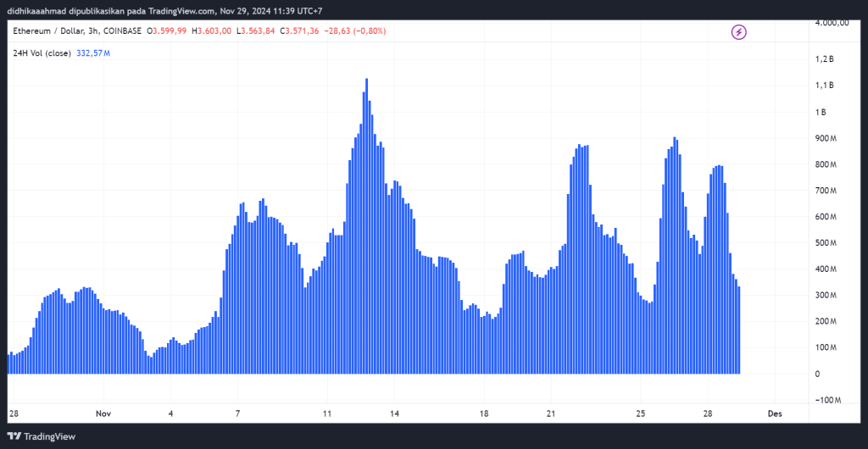This screenshot has width=868, height=449.
Task: Click the 100 M axis label
Action: click(x=826, y=347)
